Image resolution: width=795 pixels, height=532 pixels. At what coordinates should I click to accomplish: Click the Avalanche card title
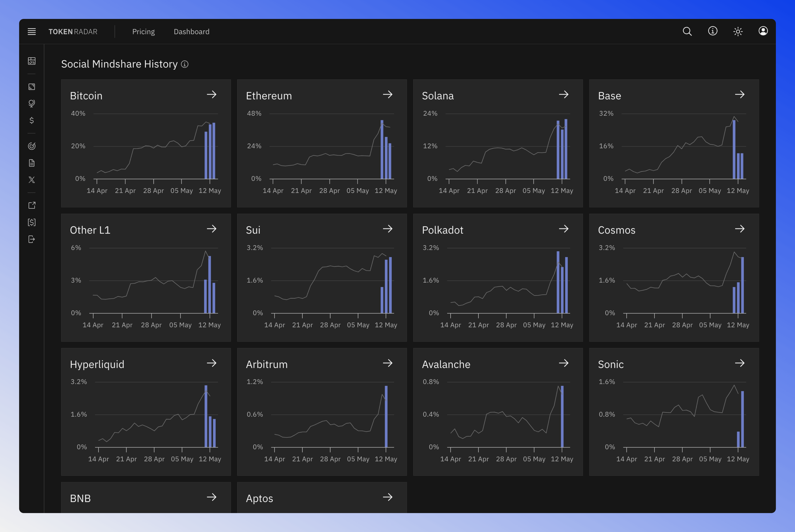tap(446, 365)
